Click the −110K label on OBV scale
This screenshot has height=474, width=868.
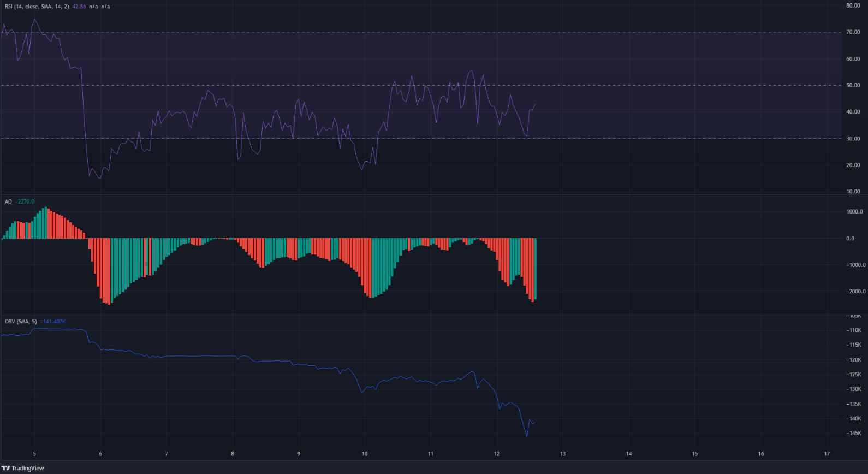click(x=853, y=330)
